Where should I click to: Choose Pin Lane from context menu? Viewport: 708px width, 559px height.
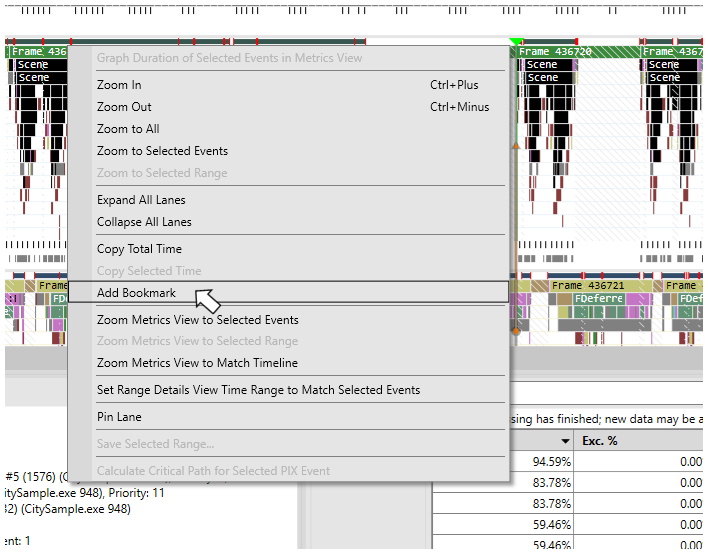click(x=289, y=417)
